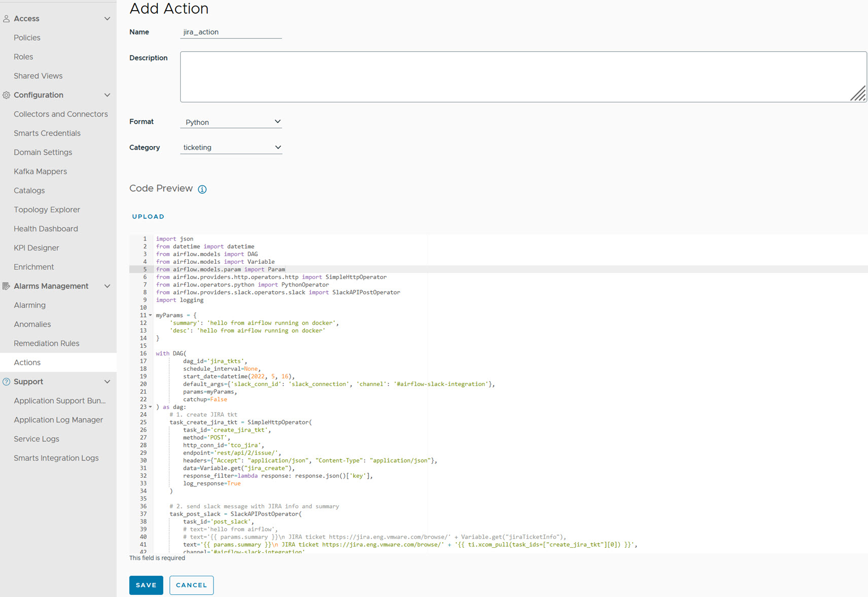Screen dimensions: 868x597
Task: Click the method='POST' code line
Action: pos(207,438)
